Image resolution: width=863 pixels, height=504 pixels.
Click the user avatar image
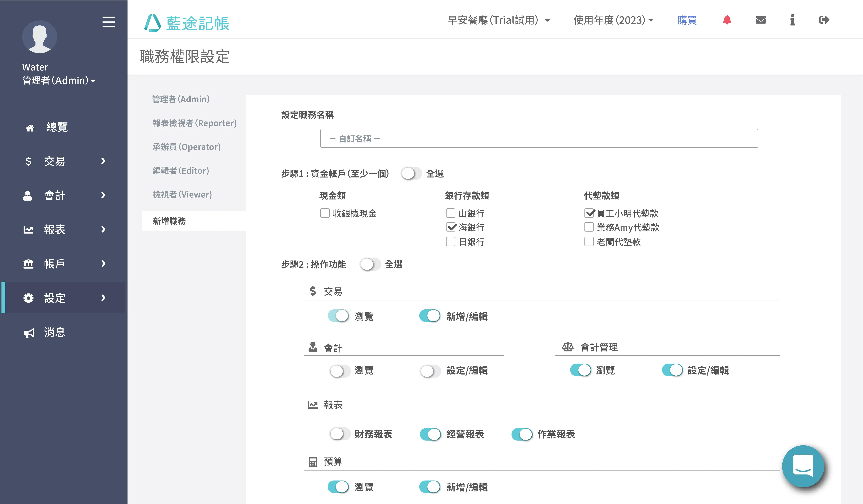click(x=39, y=37)
